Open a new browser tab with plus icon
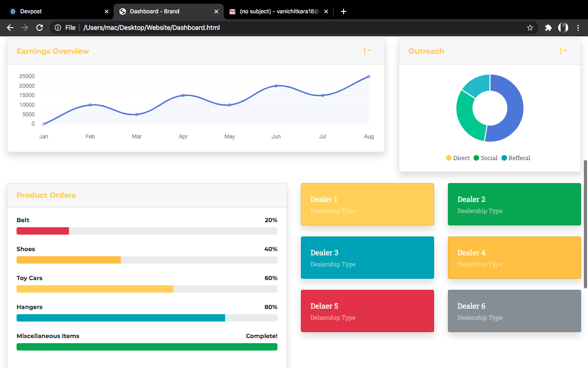 click(x=343, y=11)
